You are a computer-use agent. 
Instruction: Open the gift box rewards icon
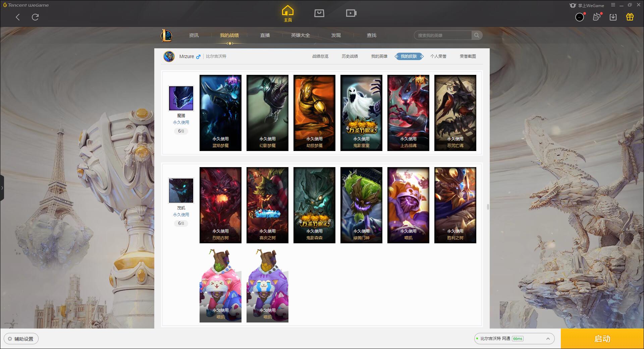click(630, 17)
